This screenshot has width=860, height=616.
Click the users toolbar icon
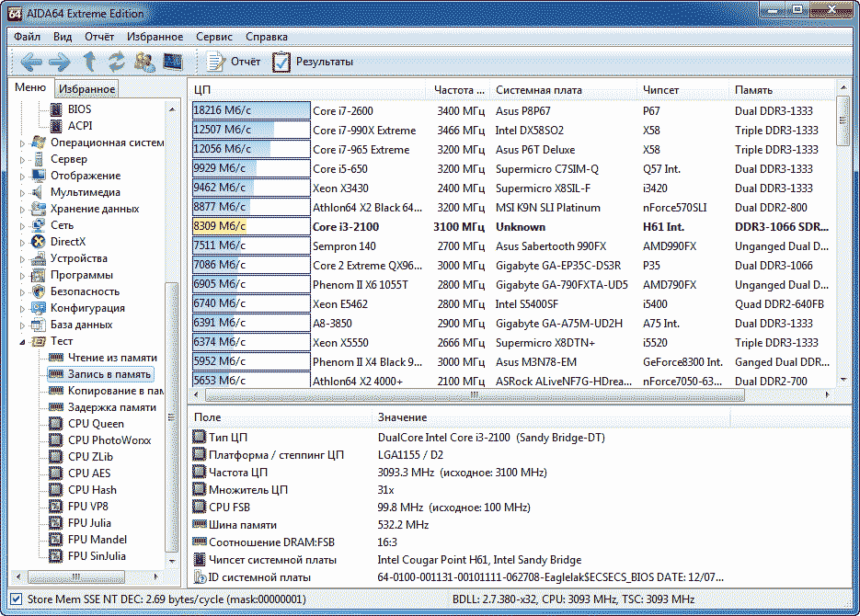(x=144, y=62)
